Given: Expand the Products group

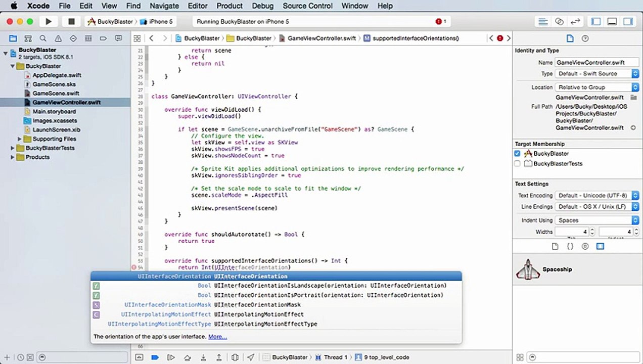Looking at the screenshot, I should pyautogui.click(x=13, y=157).
